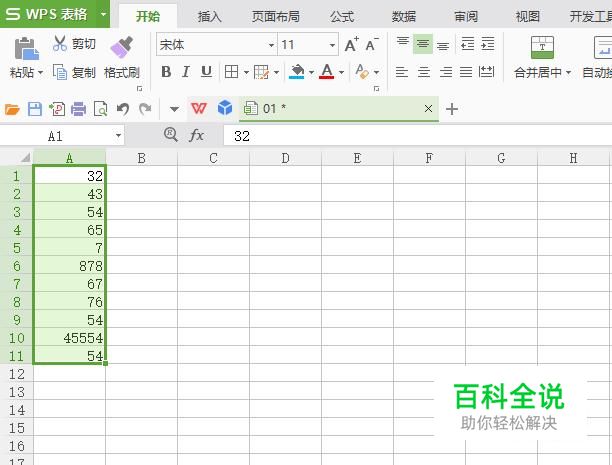
Task: Apply distributed alignment
Action: [x=486, y=72]
